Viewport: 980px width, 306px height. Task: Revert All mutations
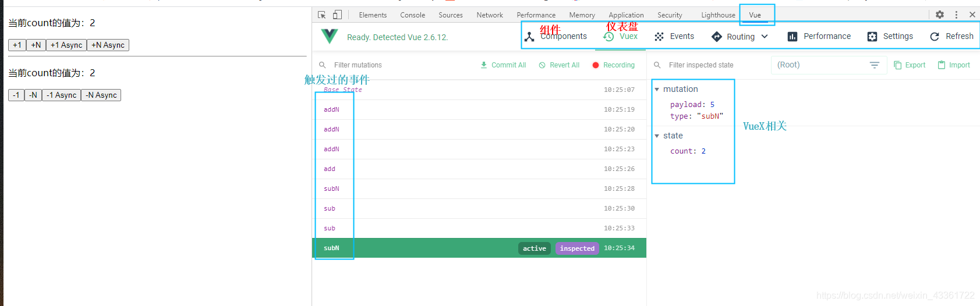(559, 65)
